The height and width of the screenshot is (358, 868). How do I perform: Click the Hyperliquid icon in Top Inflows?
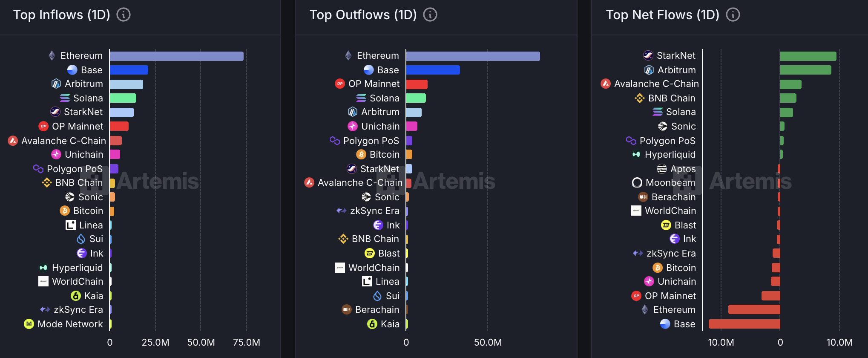(43, 268)
